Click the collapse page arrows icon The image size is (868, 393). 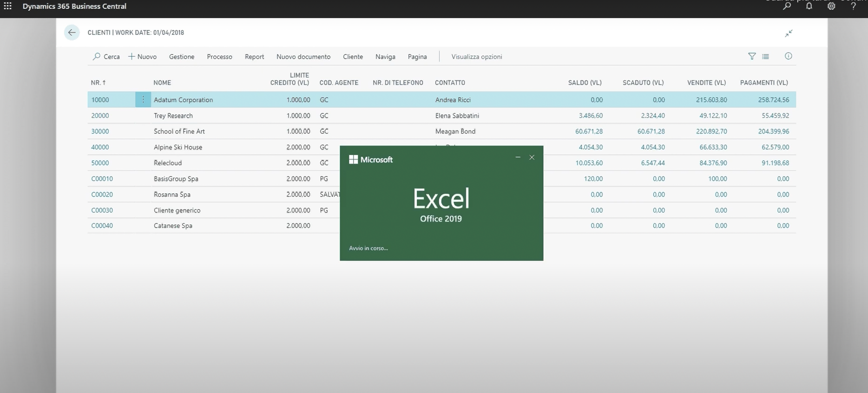pyautogui.click(x=789, y=33)
